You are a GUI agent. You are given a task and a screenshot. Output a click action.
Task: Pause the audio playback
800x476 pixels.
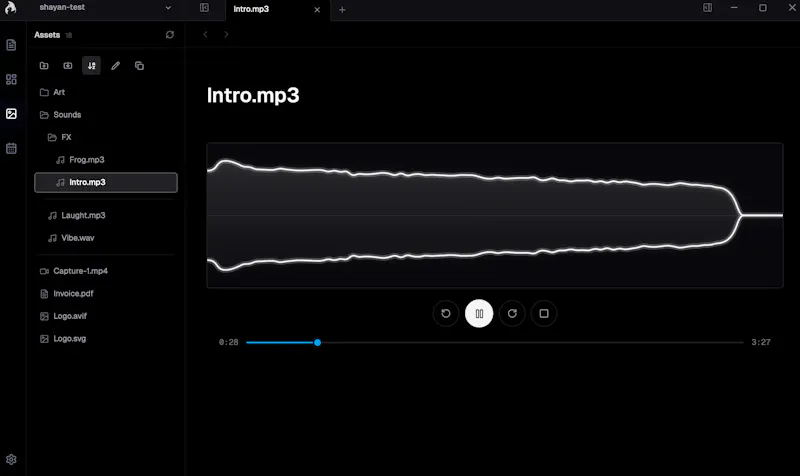click(x=479, y=313)
